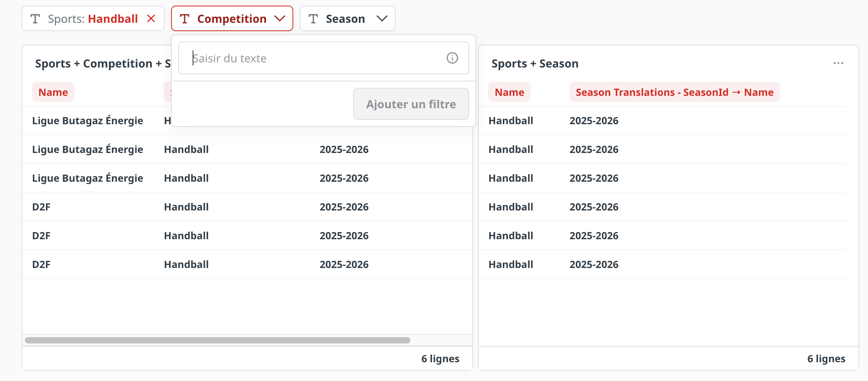Select the second Ligue Butagaz Énergie row
Viewport: 868px width, 381px height.
click(x=88, y=150)
